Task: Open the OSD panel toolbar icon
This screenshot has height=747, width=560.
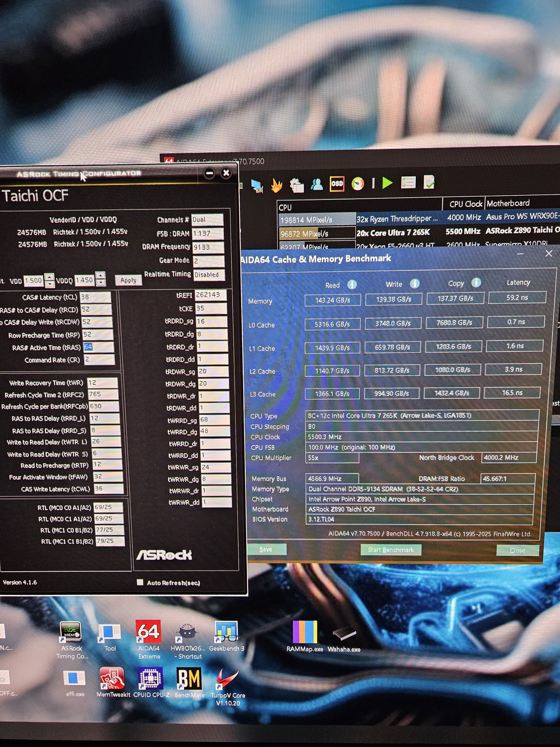Action: [x=337, y=184]
